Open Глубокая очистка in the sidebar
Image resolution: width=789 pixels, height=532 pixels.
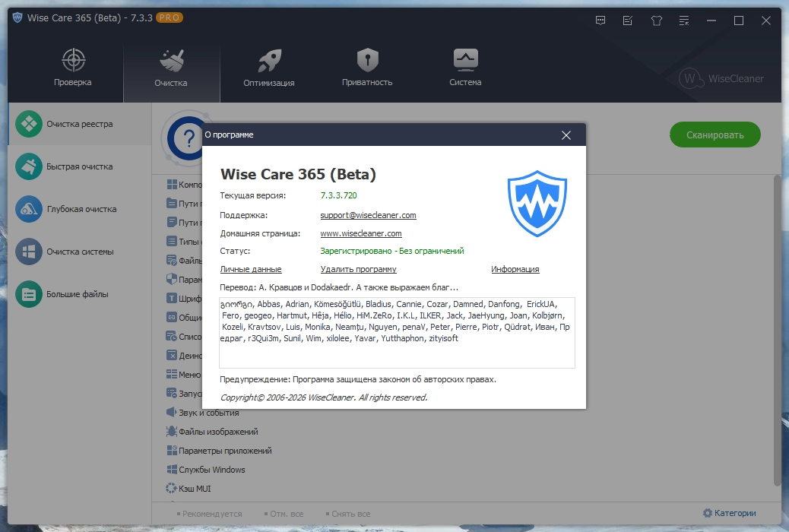click(80, 209)
